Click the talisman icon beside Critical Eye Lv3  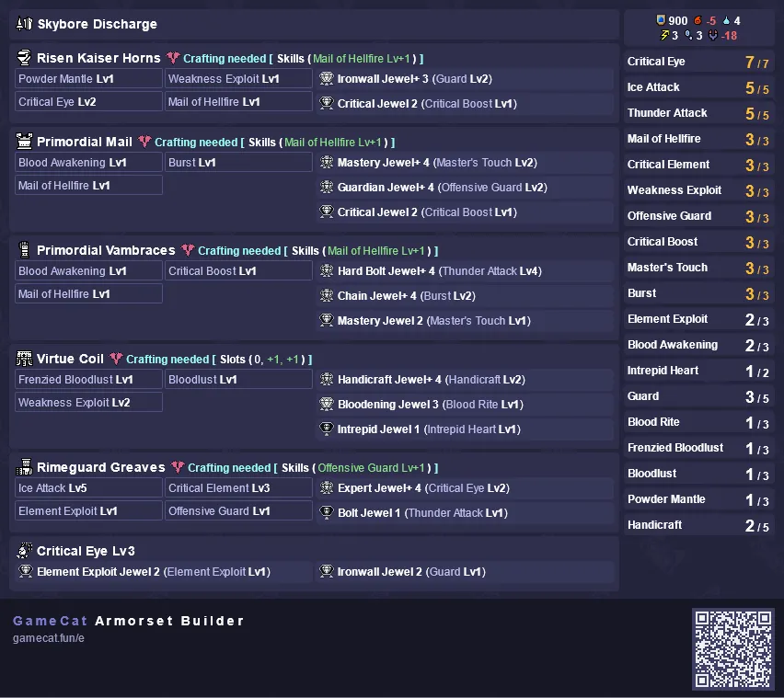pos(24,550)
